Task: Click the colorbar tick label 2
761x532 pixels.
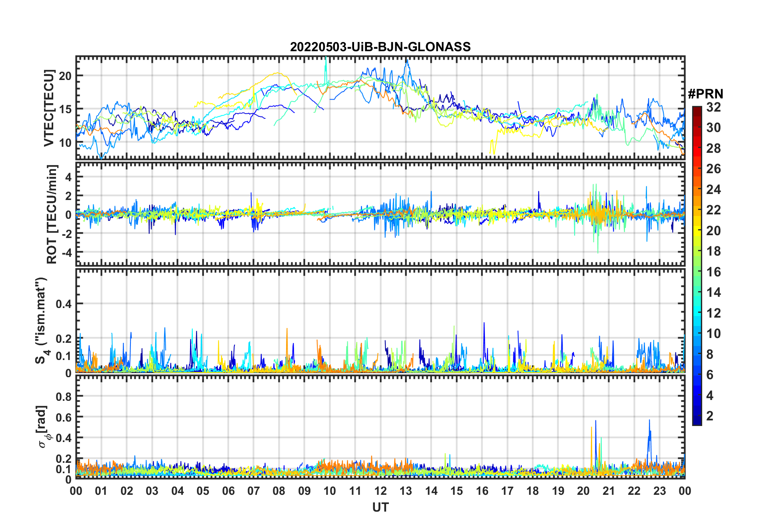Action: pyautogui.click(x=710, y=416)
